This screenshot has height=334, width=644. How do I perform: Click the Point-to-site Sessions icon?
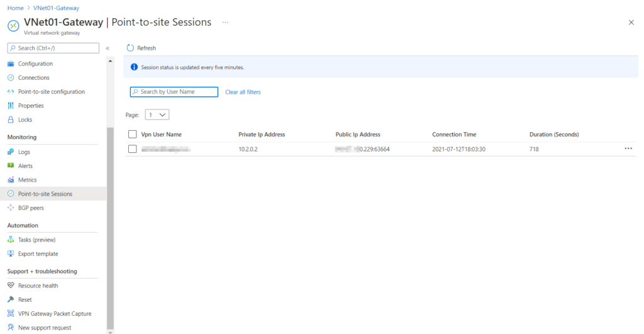(11, 194)
